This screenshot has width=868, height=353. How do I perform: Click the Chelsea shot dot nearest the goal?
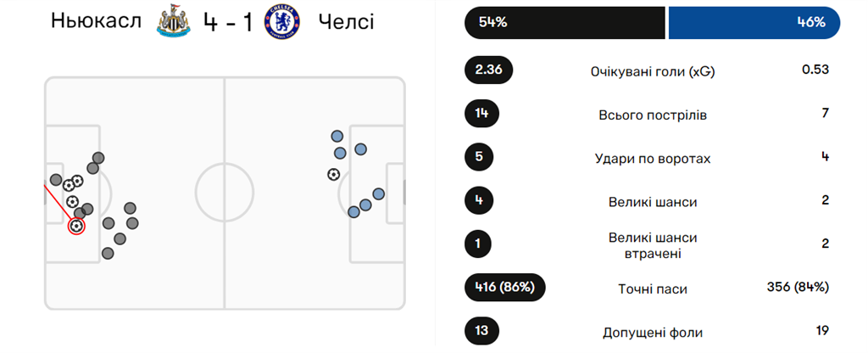[378, 194]
